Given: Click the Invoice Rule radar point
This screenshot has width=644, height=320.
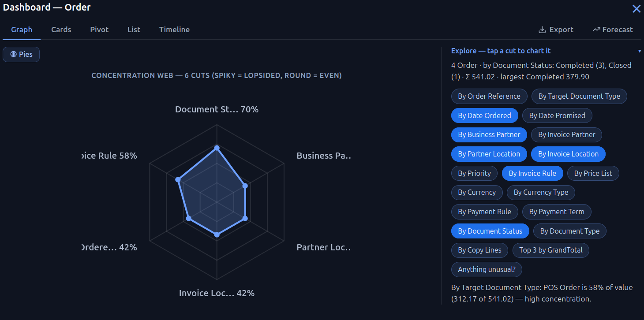Looking at the screenshot, I should point(178,180).
